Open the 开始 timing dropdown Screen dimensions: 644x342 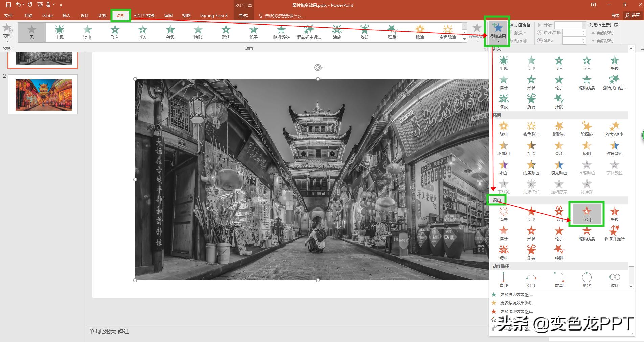point(583,25)
